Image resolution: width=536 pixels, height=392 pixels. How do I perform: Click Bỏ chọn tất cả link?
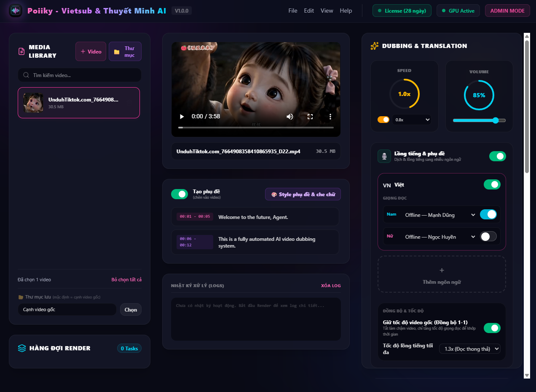click(x=126, y=280)
